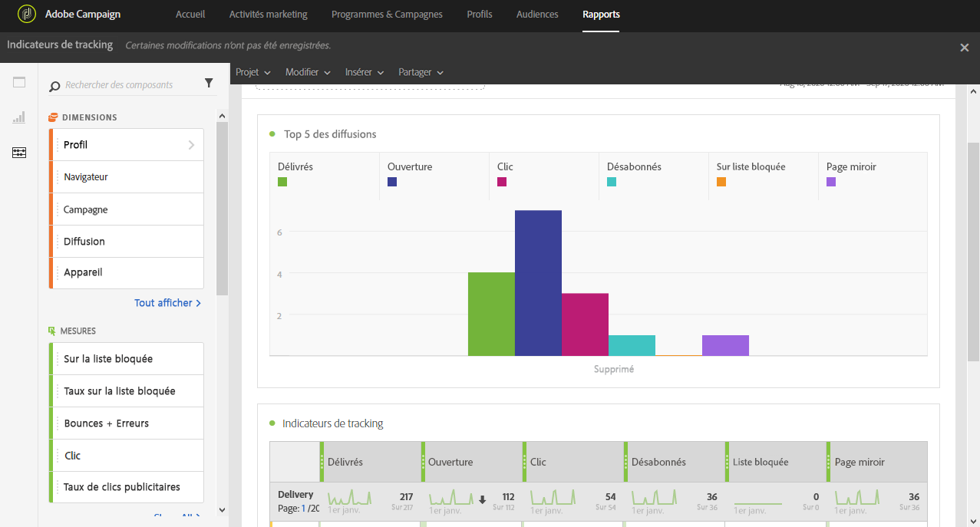Close the Indicateurs de tracking report
The height and width of the screenshot is (527, 980).
(965, 48)
